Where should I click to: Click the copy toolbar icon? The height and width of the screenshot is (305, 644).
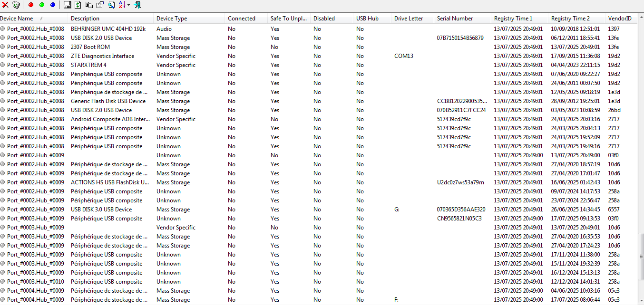click(x=89, y=5)
